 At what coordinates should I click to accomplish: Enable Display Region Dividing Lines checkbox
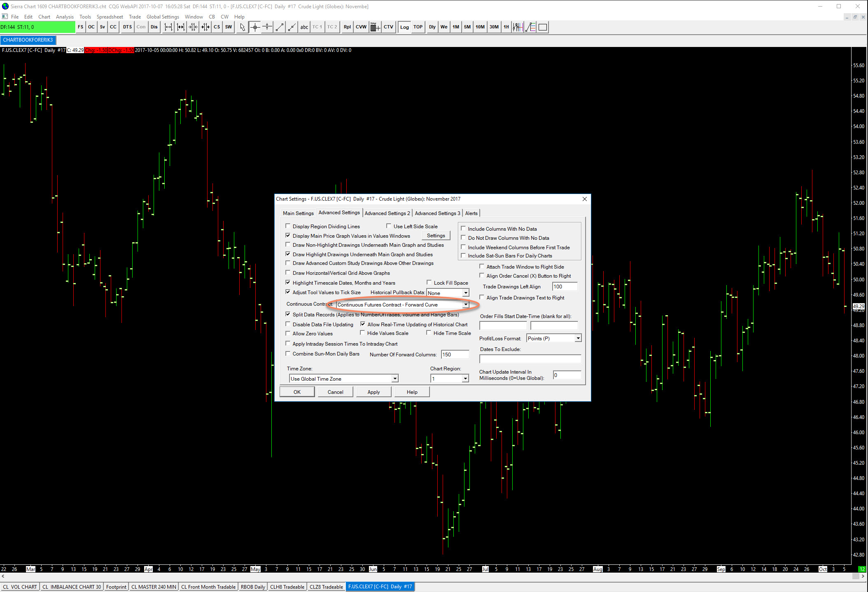pos(288,226)
